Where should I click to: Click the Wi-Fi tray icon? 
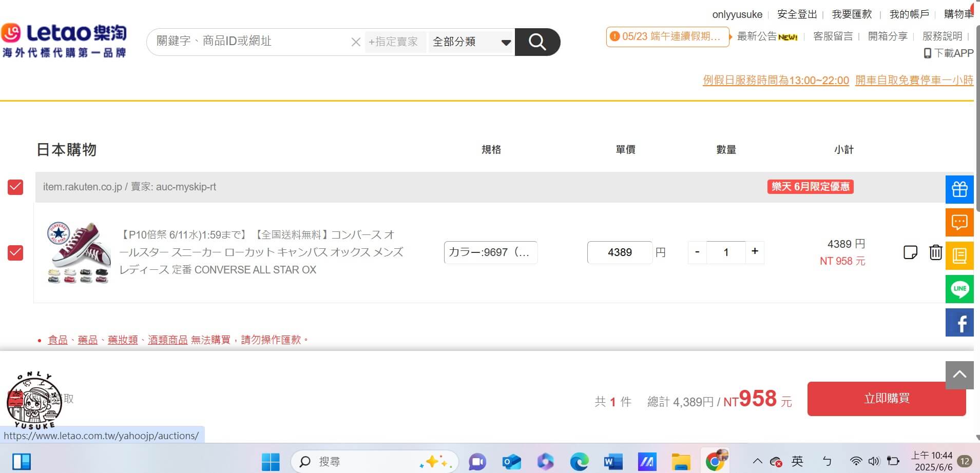856,461
